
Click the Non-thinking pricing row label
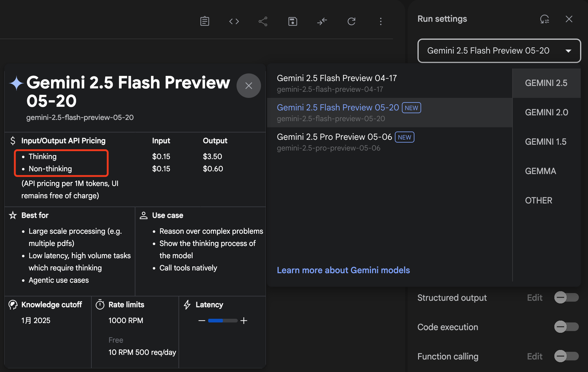tap(50, 169)
